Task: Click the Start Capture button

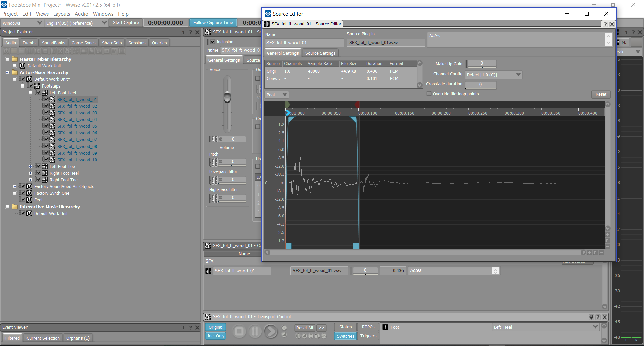Action: coord(126,23)
